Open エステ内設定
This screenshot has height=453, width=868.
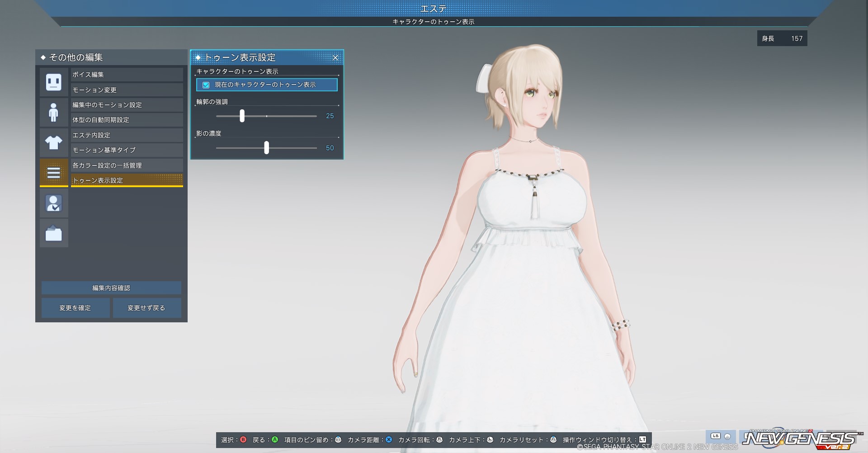pos(127,135)
